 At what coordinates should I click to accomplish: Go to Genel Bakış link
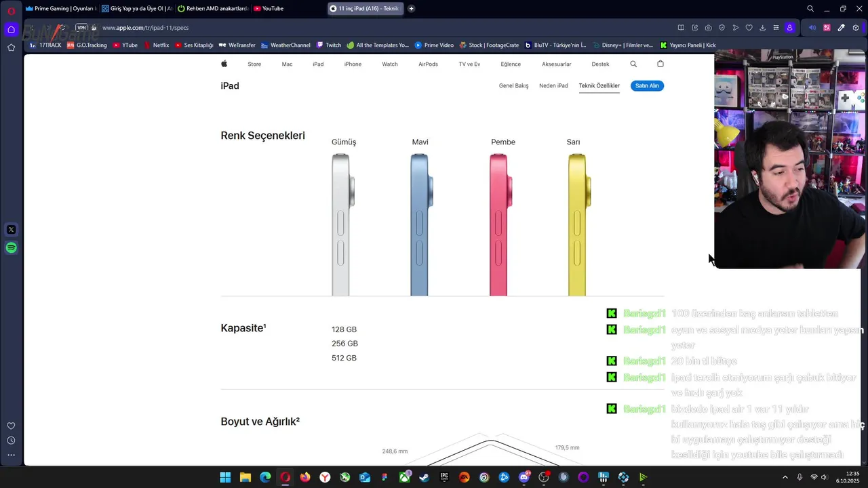pyautogui.click(x=513, y=85)
